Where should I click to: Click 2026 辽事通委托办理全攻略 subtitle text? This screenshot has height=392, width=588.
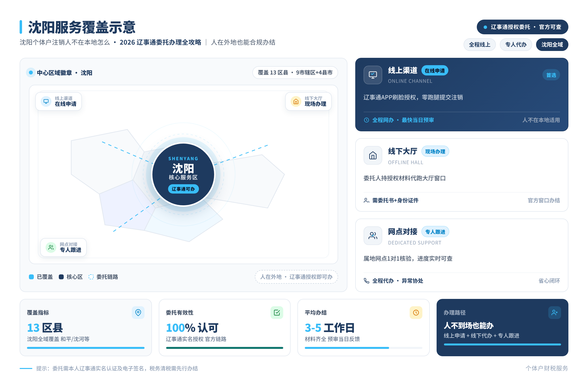pyautogui.click(x=160, y=42)
